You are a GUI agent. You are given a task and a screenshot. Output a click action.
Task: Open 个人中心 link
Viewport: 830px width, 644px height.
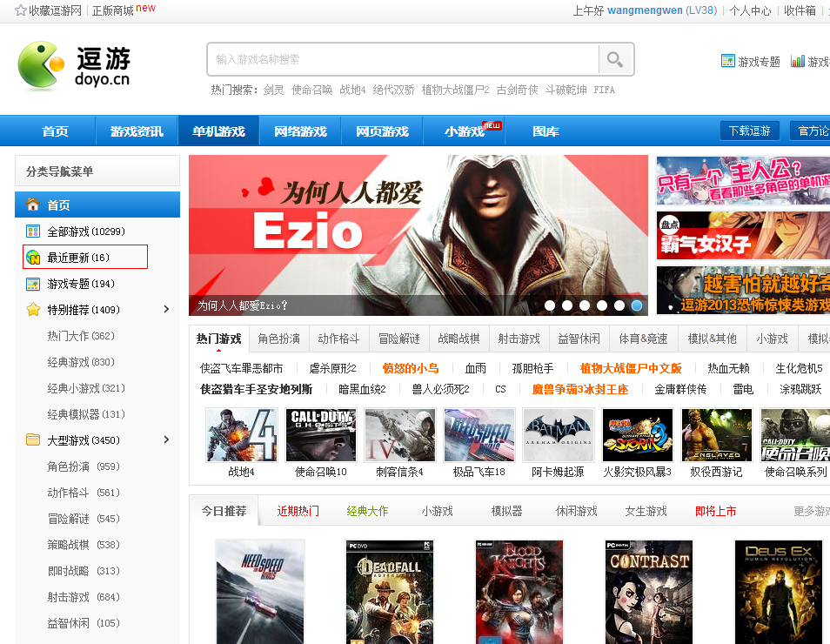pos(750,10)
